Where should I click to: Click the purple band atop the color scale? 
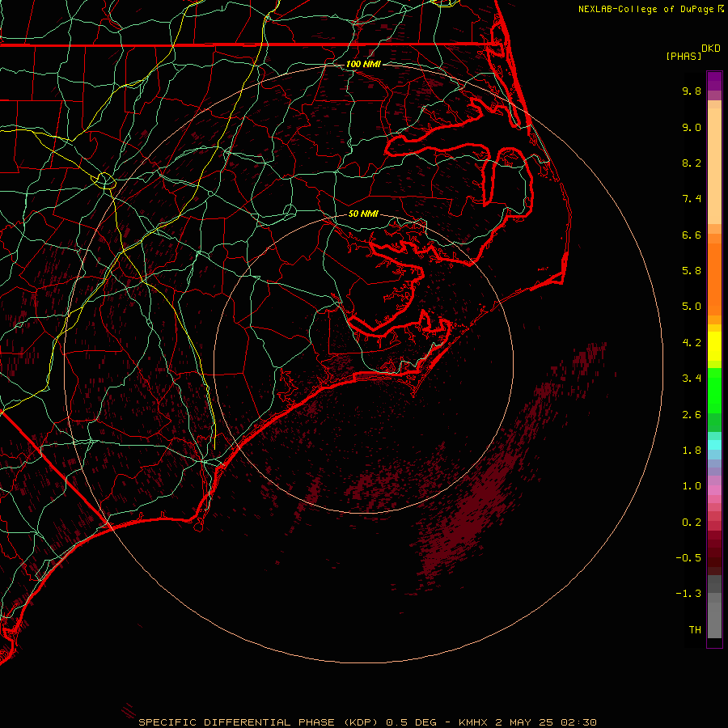coord(714,81)
